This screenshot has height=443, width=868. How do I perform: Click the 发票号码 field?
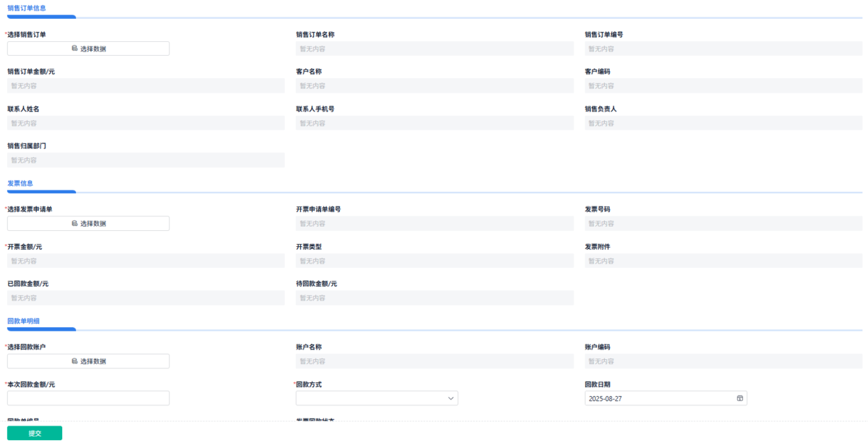pyautogui.click(x=723, y=224)
